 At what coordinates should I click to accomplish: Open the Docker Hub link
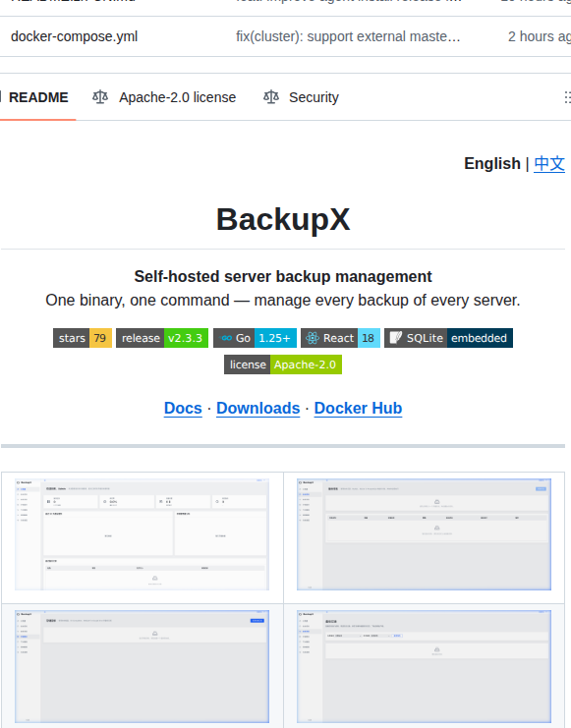(358, 408)
